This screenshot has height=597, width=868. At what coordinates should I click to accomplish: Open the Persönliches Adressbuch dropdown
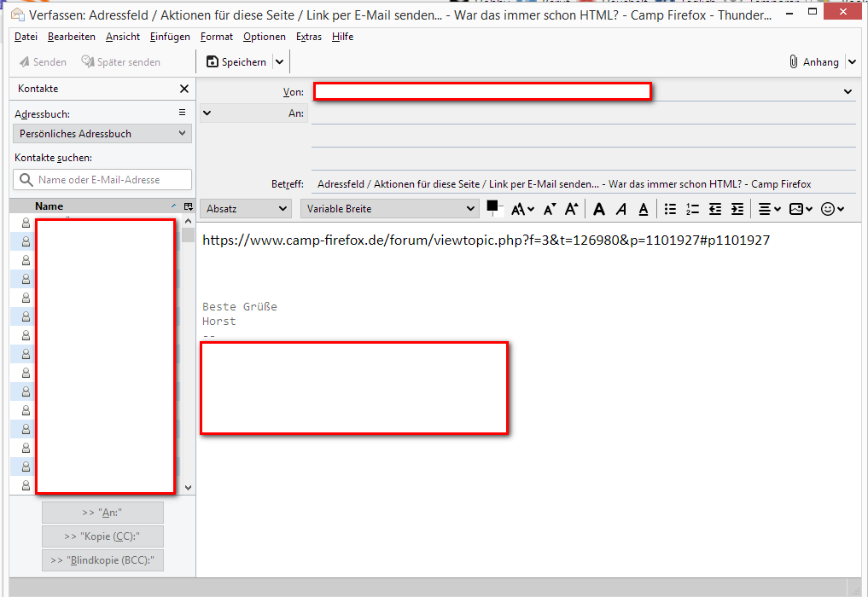(x=102, y=134)
